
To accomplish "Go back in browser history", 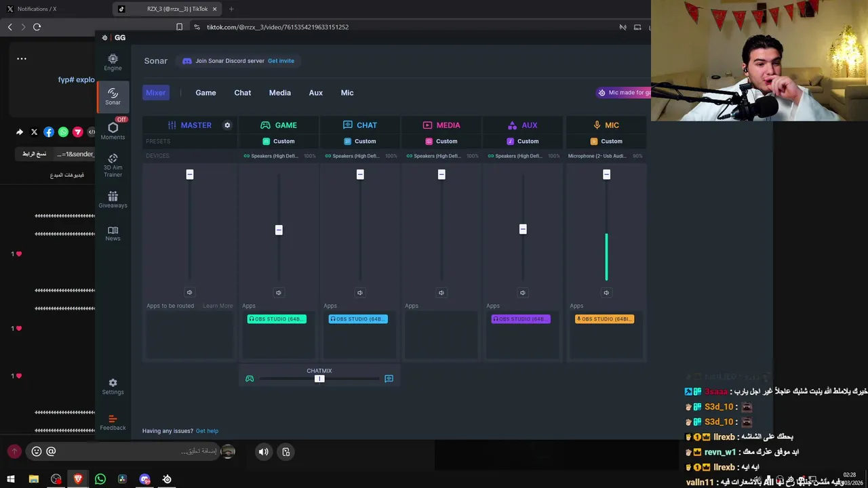I will tap(9, 27).
